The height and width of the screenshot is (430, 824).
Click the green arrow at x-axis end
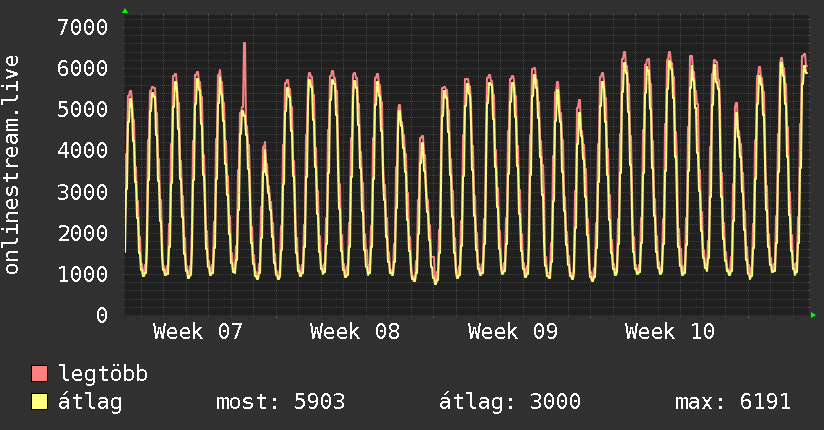(x=813, y=315)
